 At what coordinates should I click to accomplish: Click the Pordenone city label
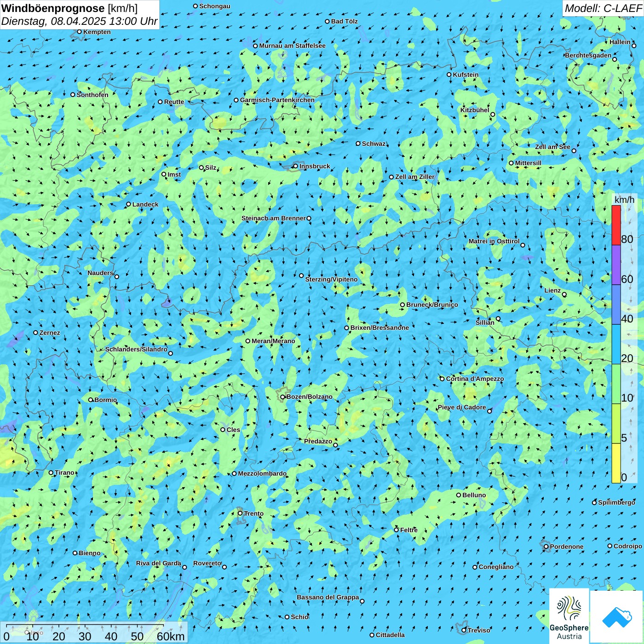coord(567,546)
